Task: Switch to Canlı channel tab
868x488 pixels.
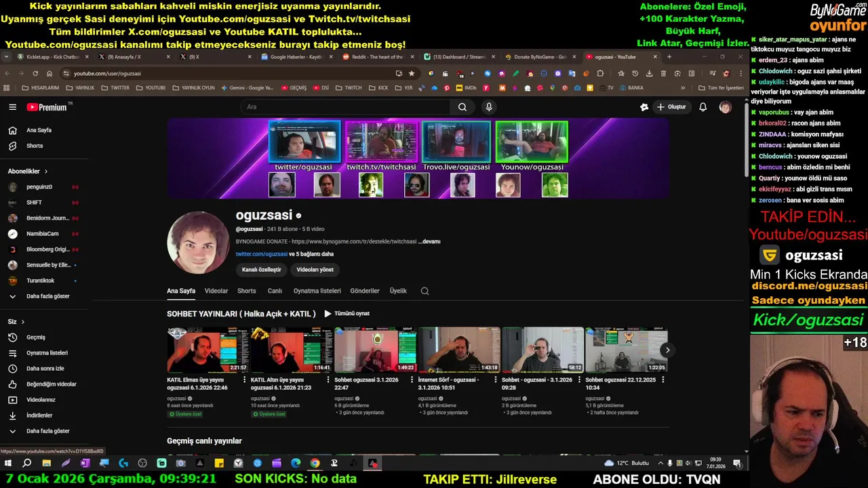Action: 275,291
